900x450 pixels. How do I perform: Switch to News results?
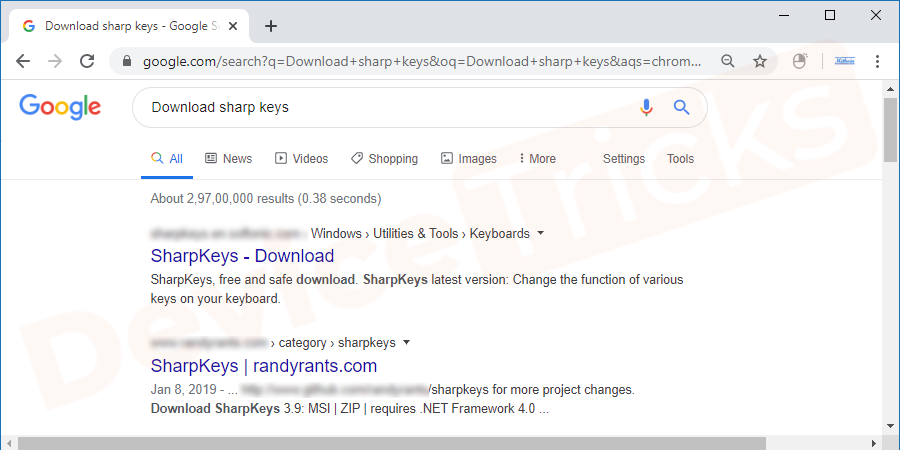click(228, 159)
